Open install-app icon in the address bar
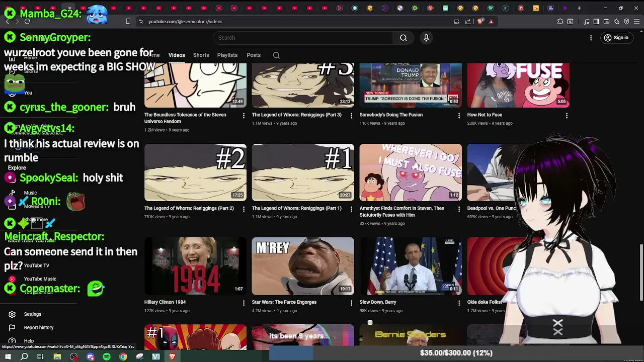 [456, 22]
